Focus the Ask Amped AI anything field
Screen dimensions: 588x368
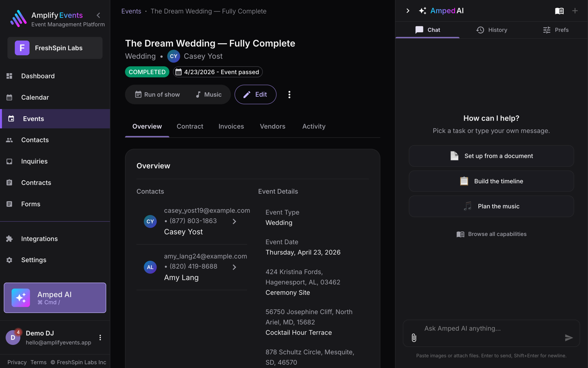click(x=492, y=328)
